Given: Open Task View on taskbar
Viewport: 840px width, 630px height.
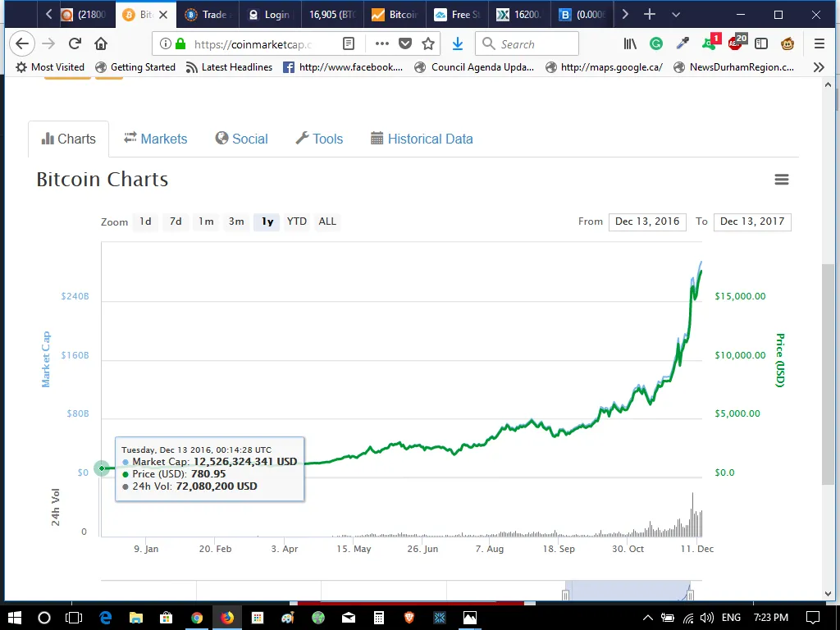Looking at the screenshot, I should [x=73, y=618].
